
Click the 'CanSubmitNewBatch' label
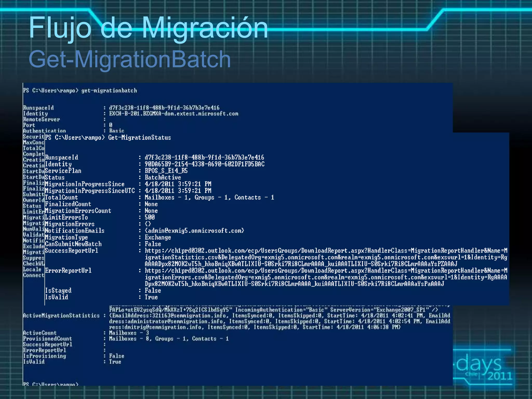tap(73, 244)
